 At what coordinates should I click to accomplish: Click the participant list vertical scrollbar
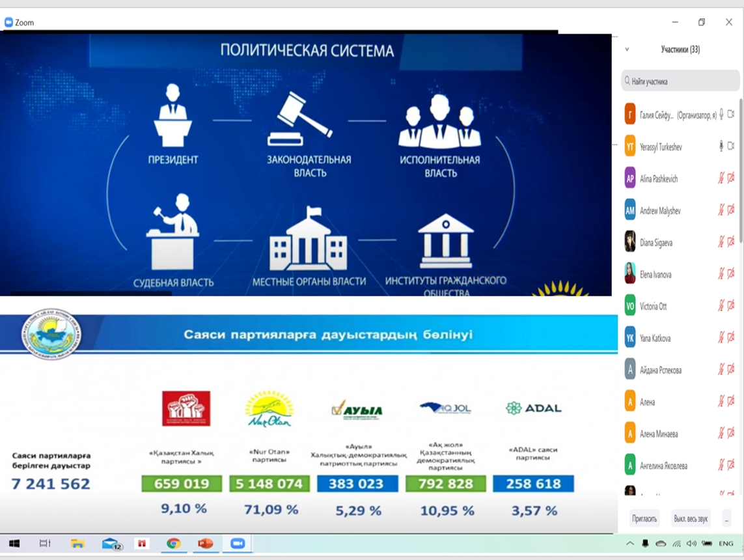[x=741, y=163]
